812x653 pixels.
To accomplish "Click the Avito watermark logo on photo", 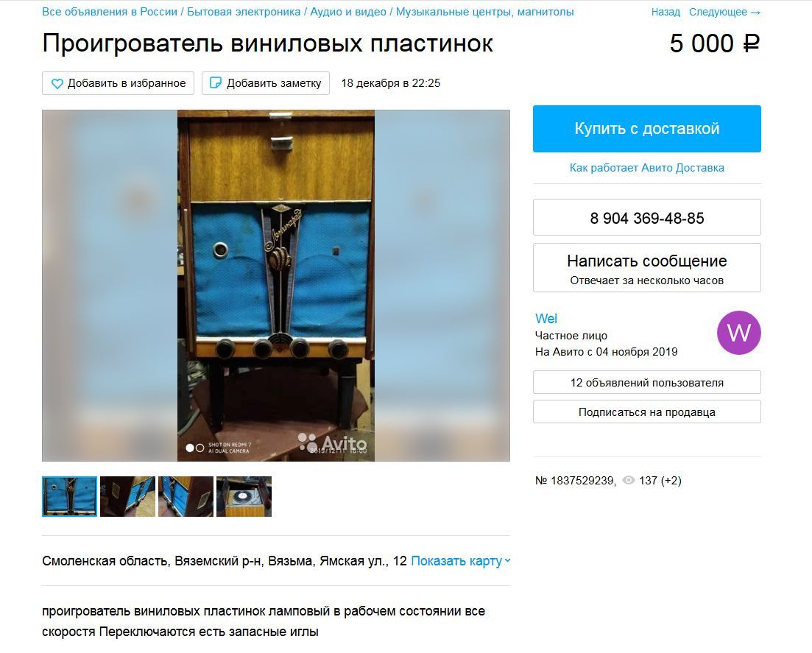I will click(332, 442).
